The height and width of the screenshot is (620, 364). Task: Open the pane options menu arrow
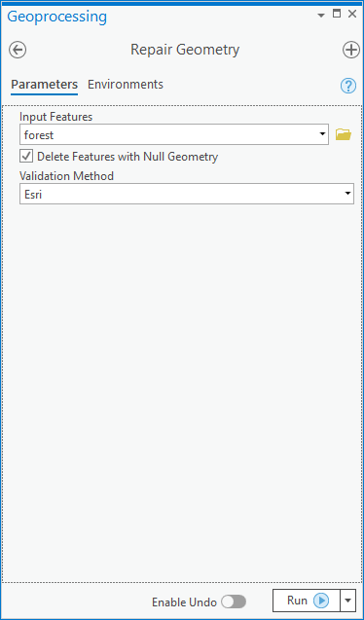[321, 15]
